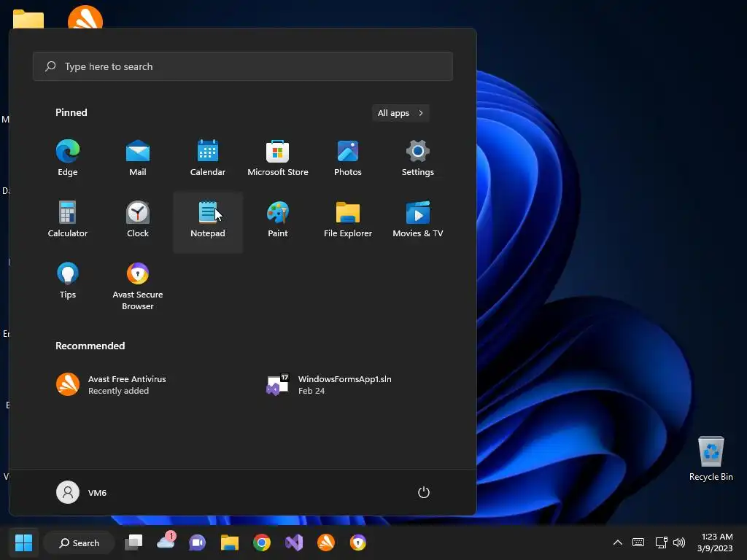
Task: Select the folder icon on the desktop
Action: tap(28, 19)
